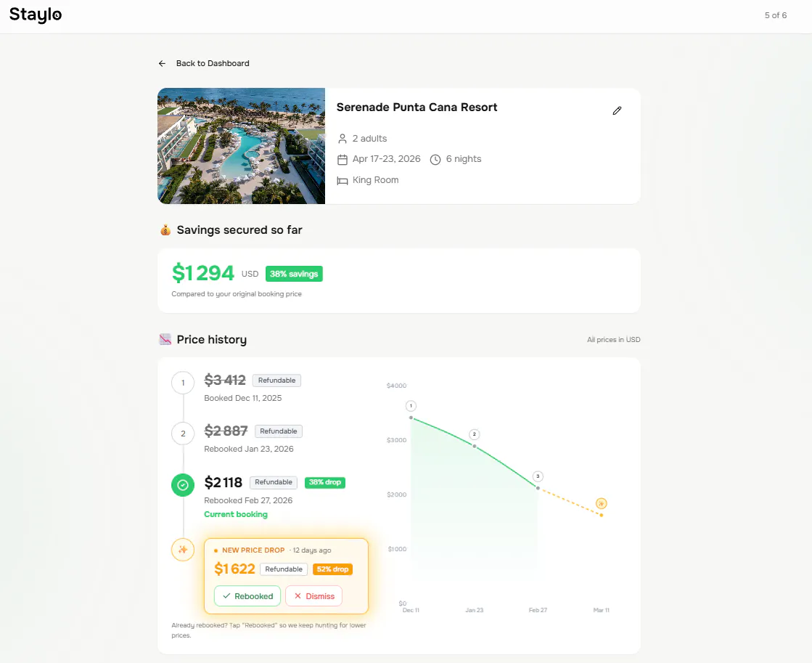Click 'Apr 17-23, 2026' dates text
The image size is (812, 663).
pos(386,159)
